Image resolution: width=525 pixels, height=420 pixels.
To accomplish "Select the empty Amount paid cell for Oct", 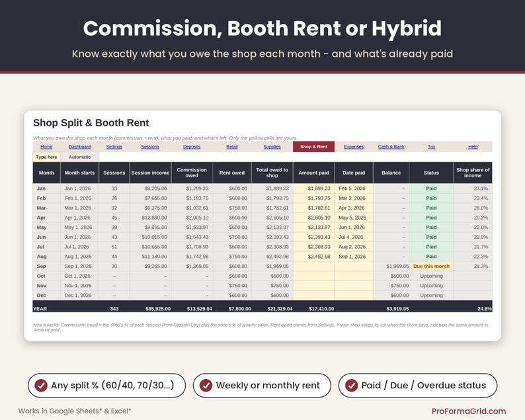I will tap(313, 276).
